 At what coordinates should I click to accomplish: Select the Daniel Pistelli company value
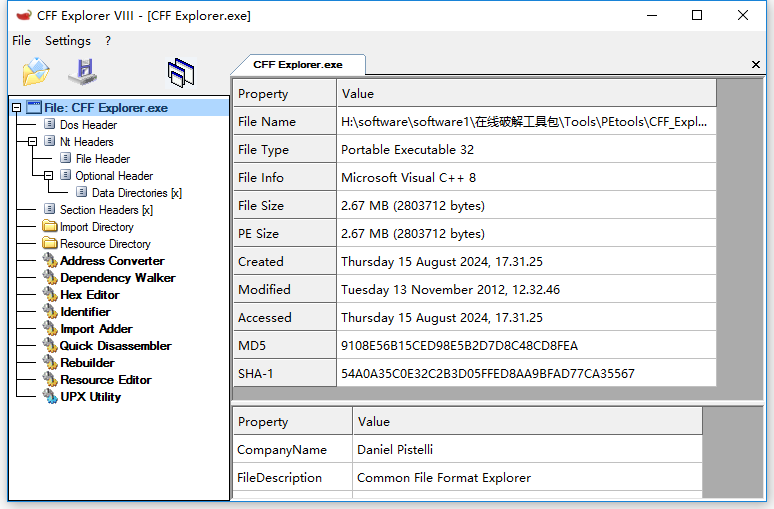[528, 449]
